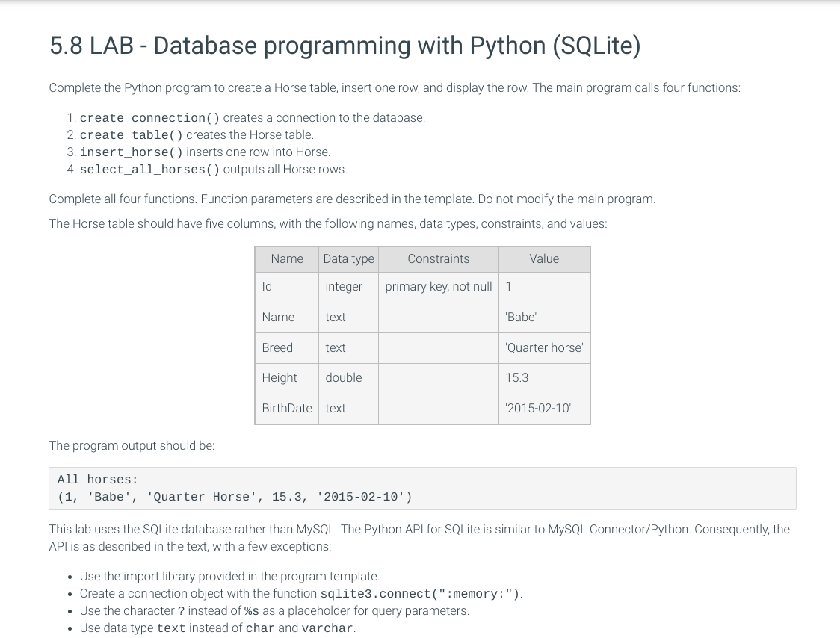Select the 'Quarter horse' breed value
This screenshot has height=638, width=840.
(544, 347)
